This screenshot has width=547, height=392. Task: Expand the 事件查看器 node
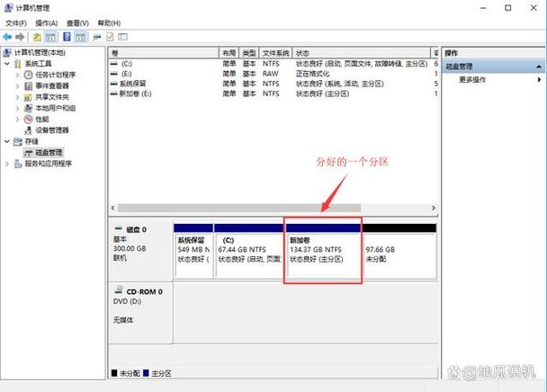pyautogui.click(x=17, y=85)
